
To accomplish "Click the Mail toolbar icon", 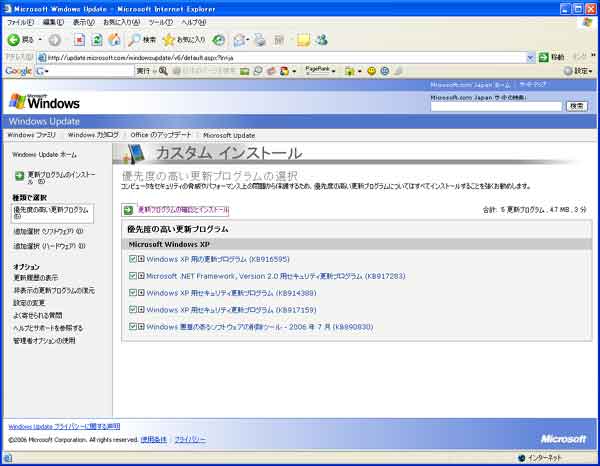I will coord(239,40).
